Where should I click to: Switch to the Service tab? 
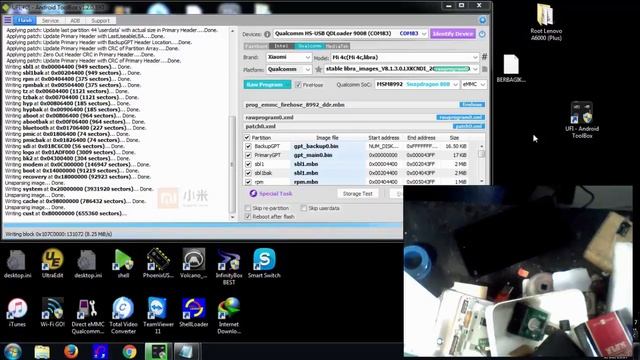tap(50, 20)
